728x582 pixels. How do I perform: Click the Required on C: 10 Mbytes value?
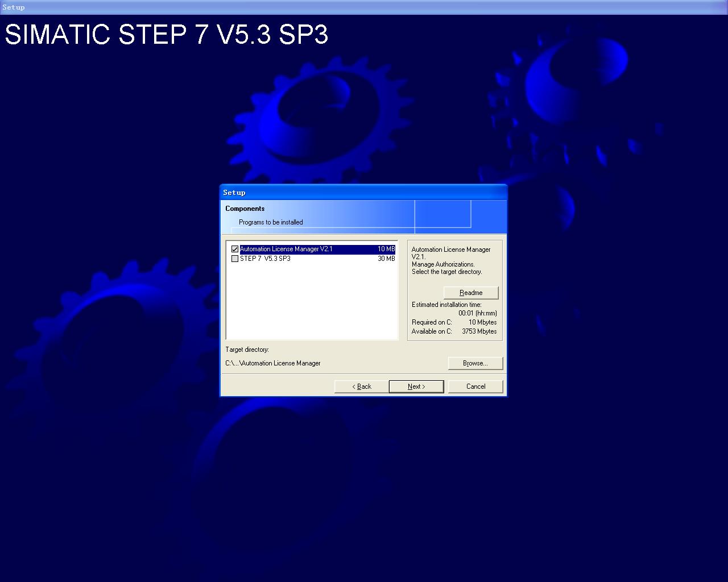tap(483, 322)
